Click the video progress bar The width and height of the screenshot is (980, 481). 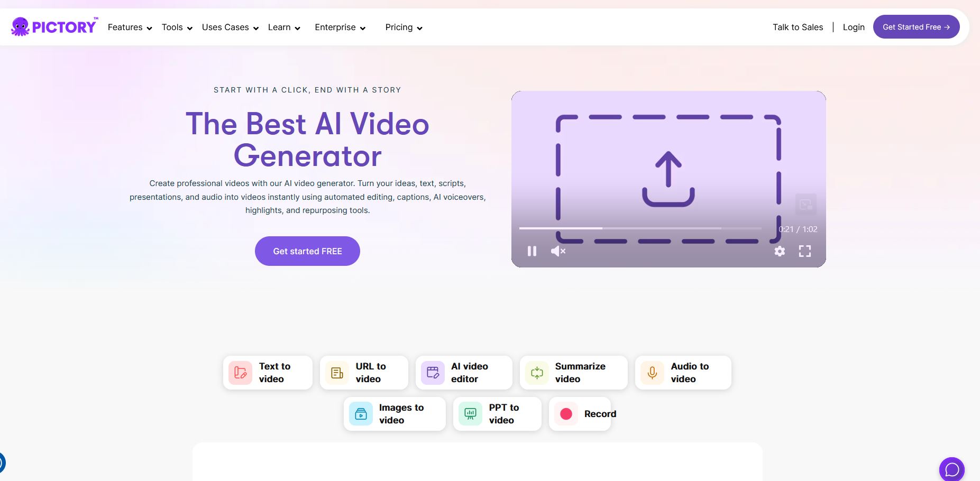pos(640,228)
